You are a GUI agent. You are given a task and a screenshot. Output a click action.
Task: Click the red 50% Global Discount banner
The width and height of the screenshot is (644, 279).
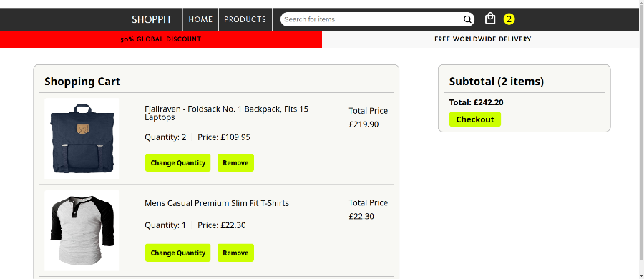click(x=161, y=39)
